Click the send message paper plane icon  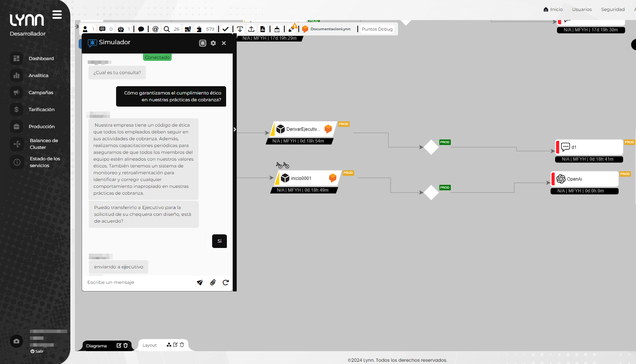[200, 282]
